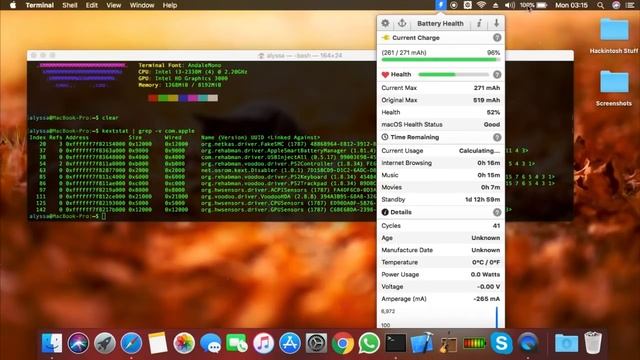Open Messages from the dock

tap(211, 343)
